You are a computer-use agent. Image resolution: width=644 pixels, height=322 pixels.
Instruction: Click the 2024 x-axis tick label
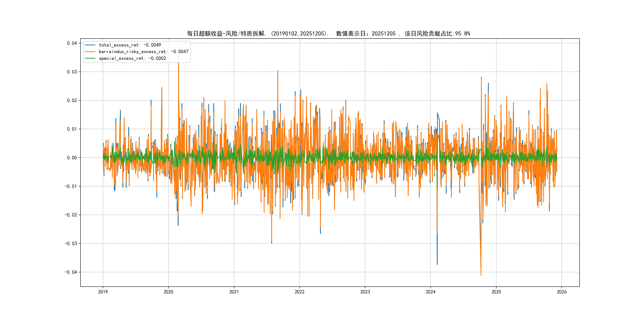click(431, 292)
